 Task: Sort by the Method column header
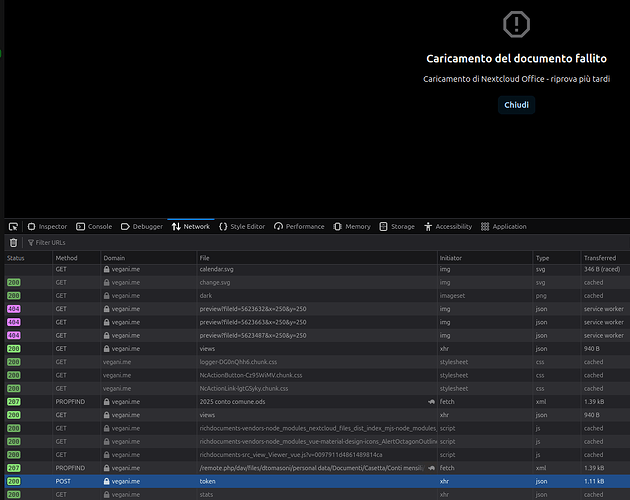76,258
